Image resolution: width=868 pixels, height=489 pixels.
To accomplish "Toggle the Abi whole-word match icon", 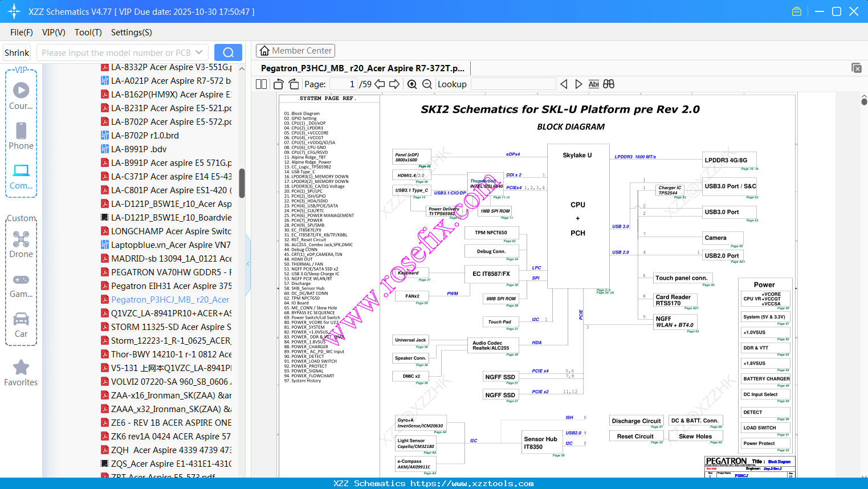I will click(x=594, y=84).
